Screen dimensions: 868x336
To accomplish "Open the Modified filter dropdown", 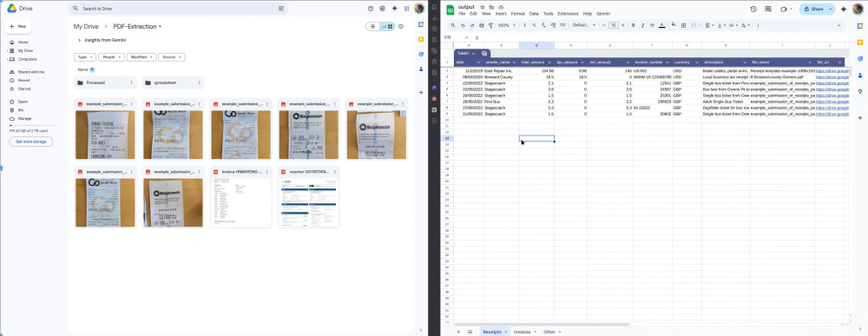I will click(x=141, y=57).
